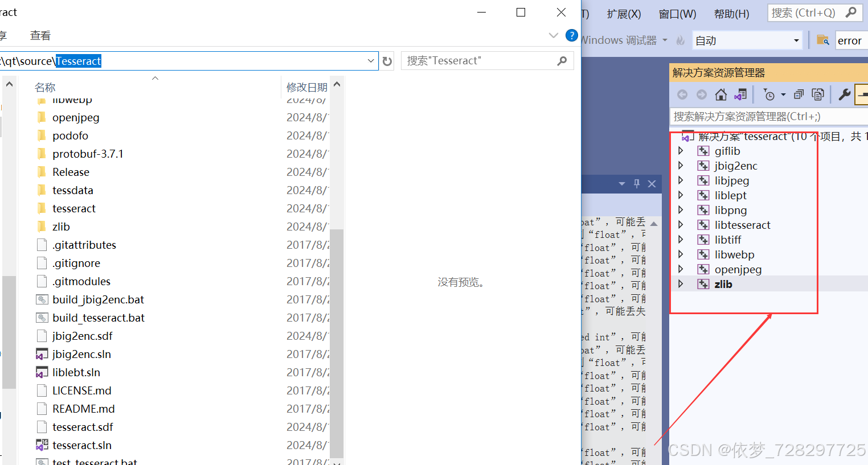The image size is (868, 465).
Task: Refresh the Tesseract folder view
Action: (387, 61)
